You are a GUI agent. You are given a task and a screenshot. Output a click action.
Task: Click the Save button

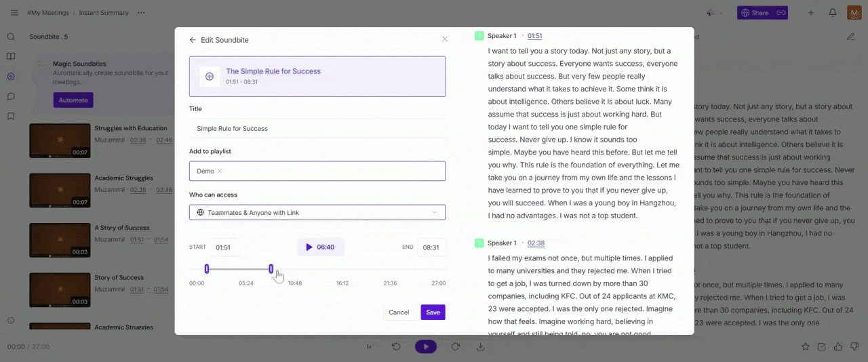click(433, 312)
